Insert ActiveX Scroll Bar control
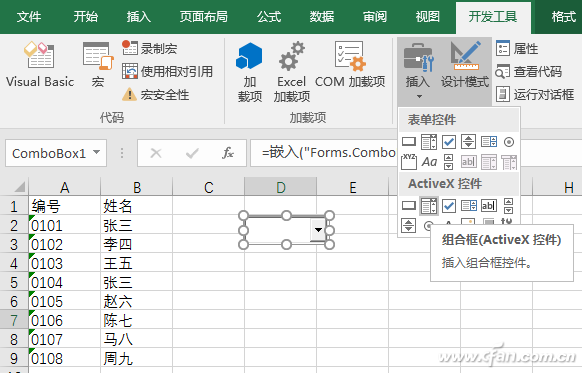The image size is (582, 373). click(509, 205)
